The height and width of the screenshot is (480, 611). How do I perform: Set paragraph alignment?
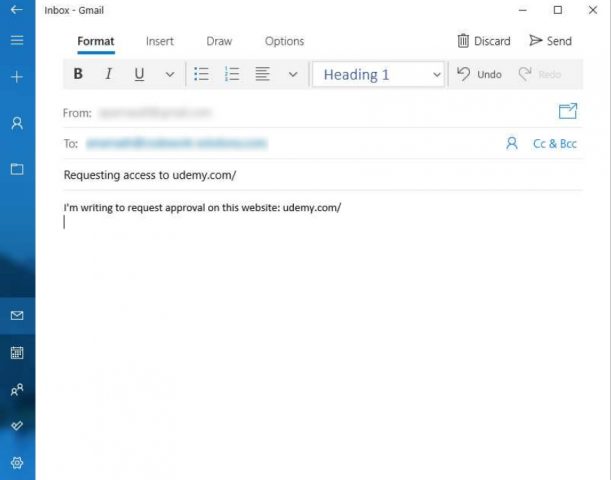click(262, 74)
